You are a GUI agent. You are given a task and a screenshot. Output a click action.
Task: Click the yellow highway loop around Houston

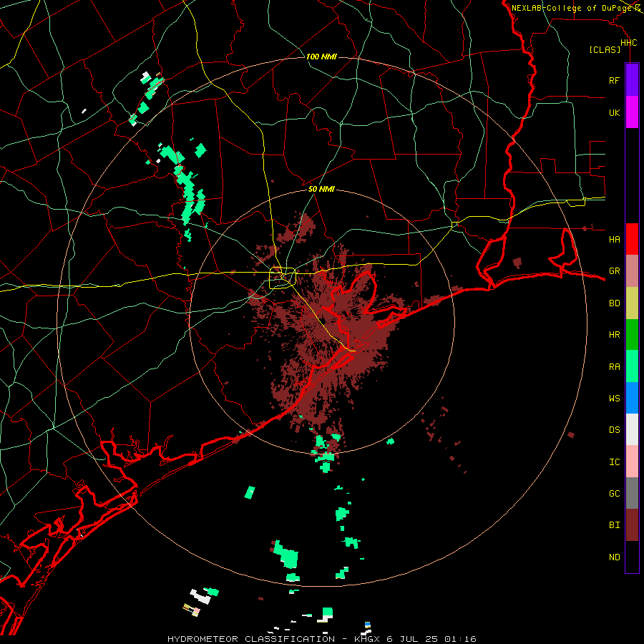pyautogui.click(x=282, y=278)
